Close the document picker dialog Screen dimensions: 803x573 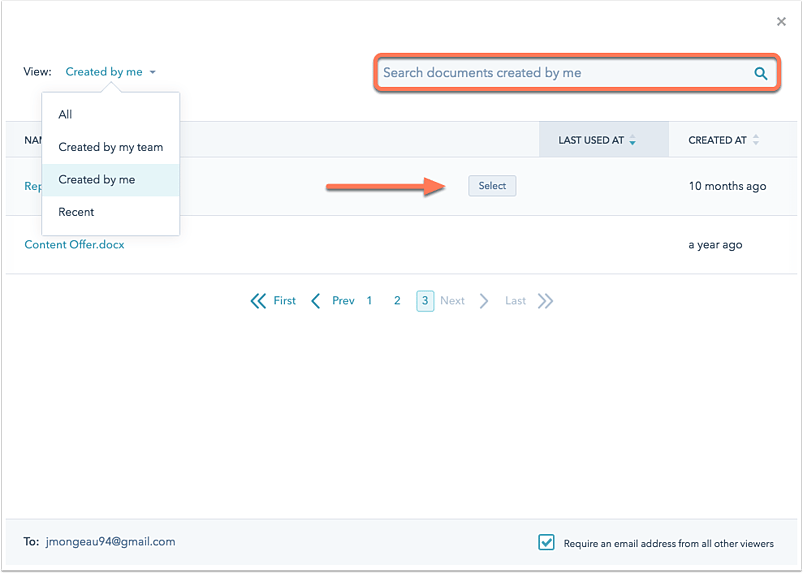tap(781, 22)
